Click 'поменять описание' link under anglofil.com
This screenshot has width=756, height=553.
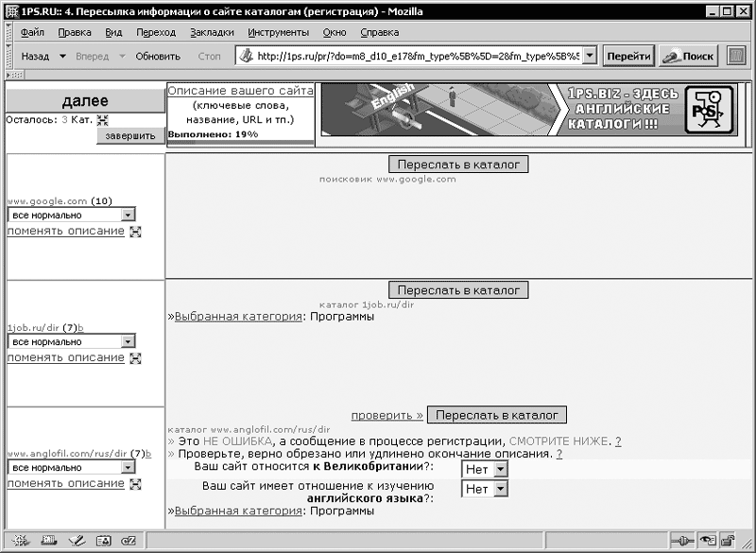click(66, 484)
